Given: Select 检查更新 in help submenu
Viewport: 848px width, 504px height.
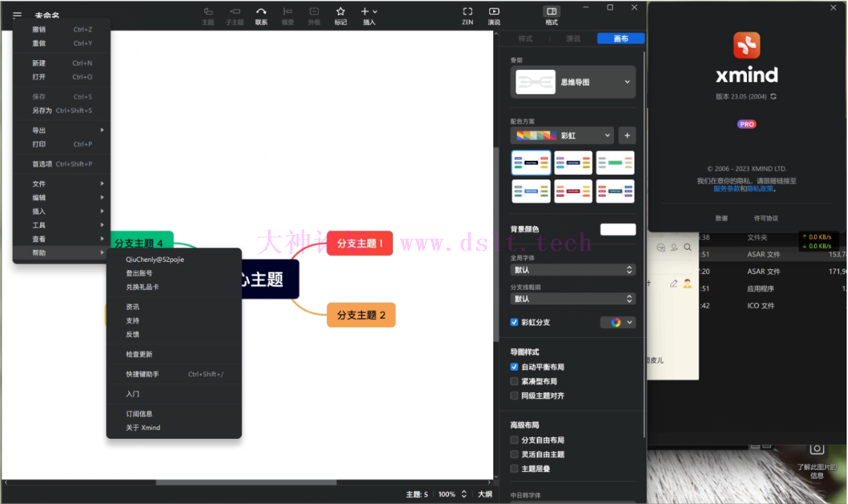Looking at the screenshot, I should point(174,354).
